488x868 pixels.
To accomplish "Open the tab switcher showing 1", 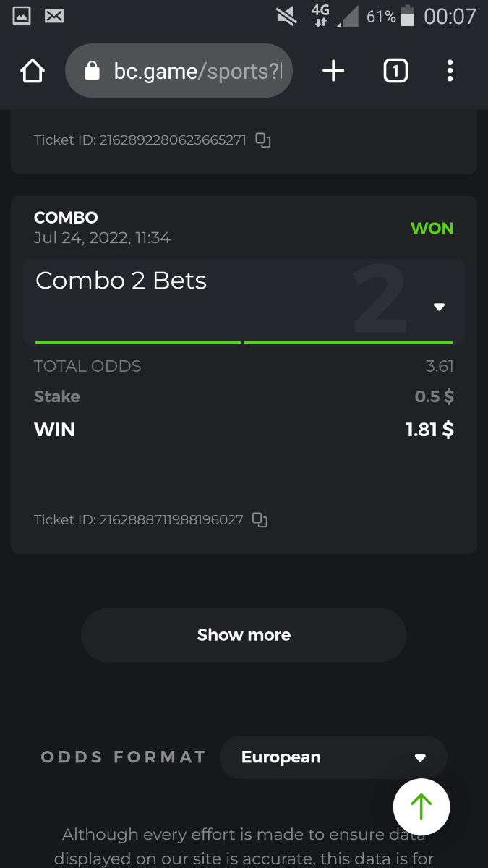I will click(x=395, y=71).
